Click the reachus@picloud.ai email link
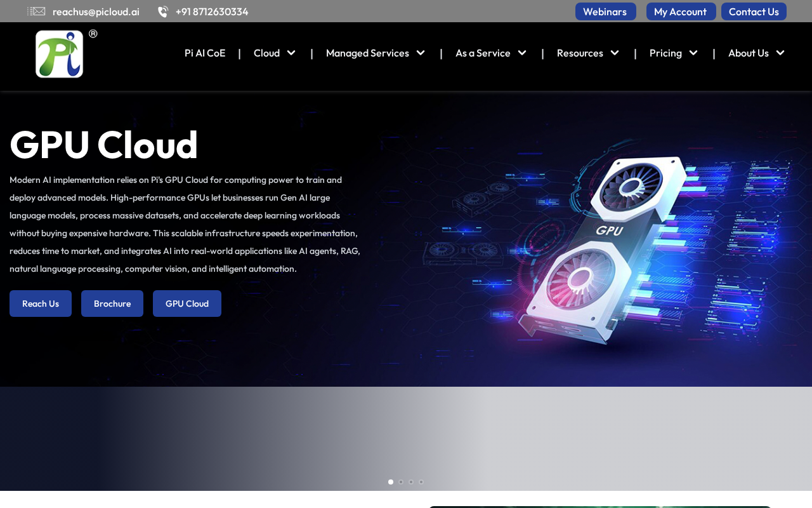The height and width of the screenshot is (508, 812). (x=96, y=11)
